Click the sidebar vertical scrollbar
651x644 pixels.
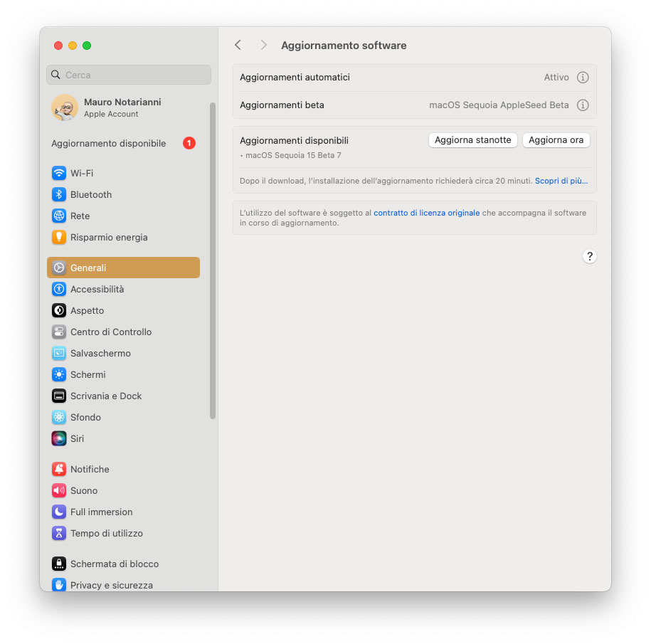point(213,260)
